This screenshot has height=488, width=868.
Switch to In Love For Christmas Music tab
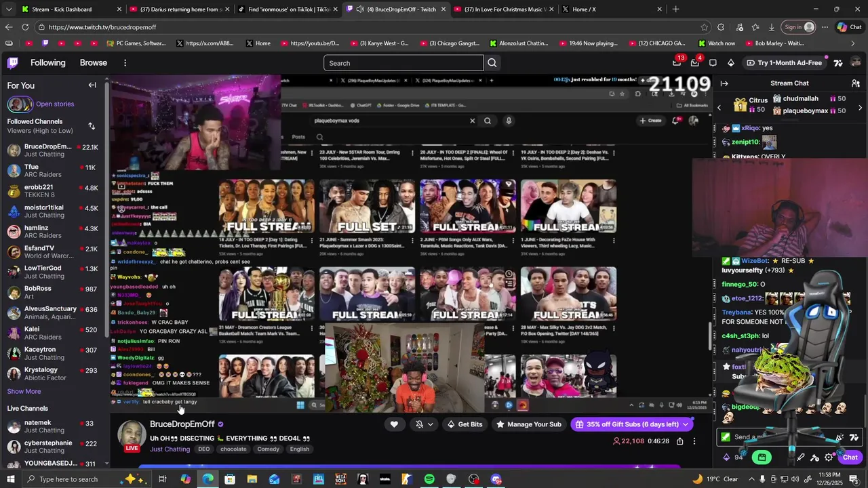(503, 9)
